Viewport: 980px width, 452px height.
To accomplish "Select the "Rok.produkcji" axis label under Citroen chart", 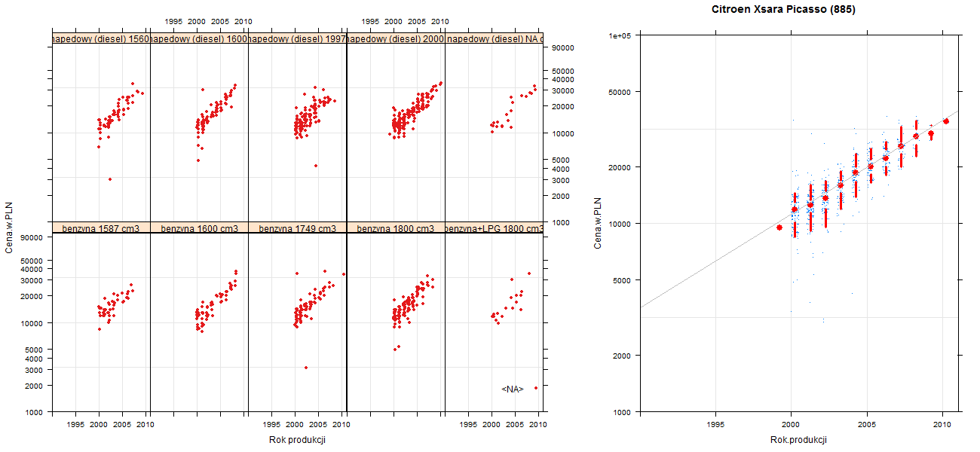I will point(798,440).
